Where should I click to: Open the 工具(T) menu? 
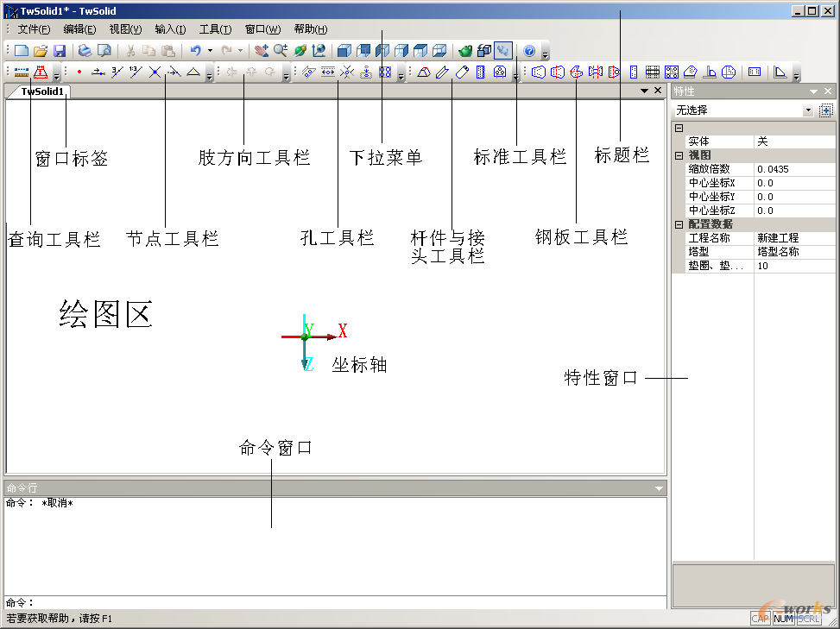215,29
